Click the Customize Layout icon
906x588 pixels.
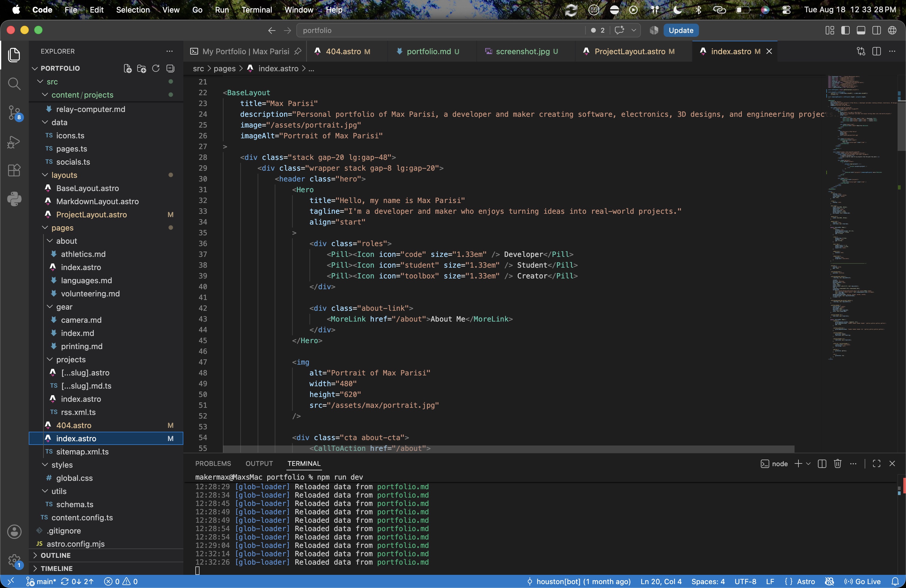click(x=830, y=31)
